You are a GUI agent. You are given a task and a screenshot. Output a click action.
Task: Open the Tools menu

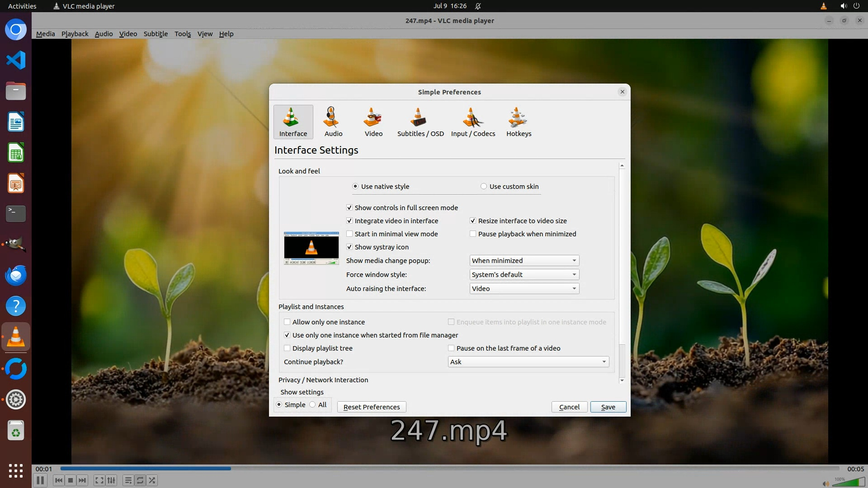tap(183, 34)
